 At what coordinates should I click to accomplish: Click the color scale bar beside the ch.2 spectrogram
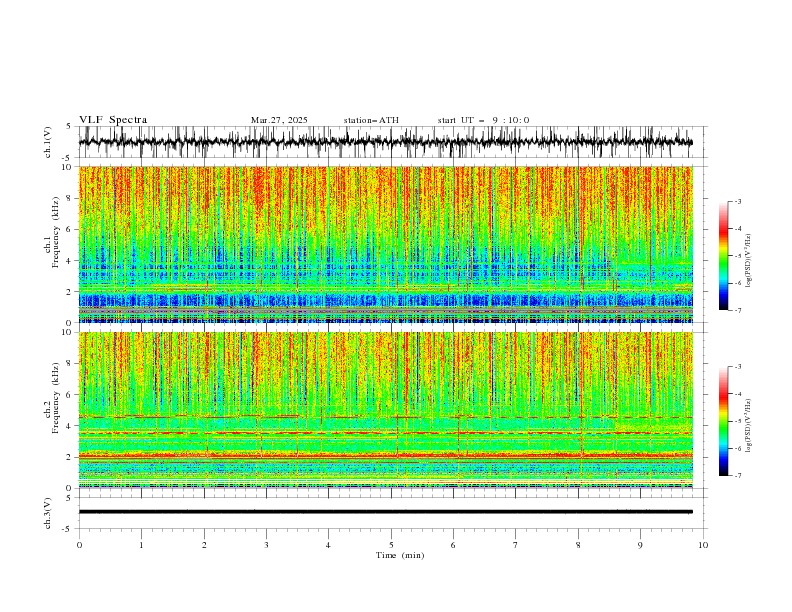(723, 421)
